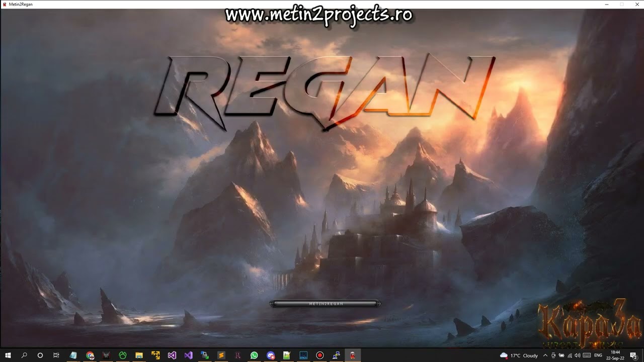Open touch keyboard from system tray

click(x=587, y=355)
